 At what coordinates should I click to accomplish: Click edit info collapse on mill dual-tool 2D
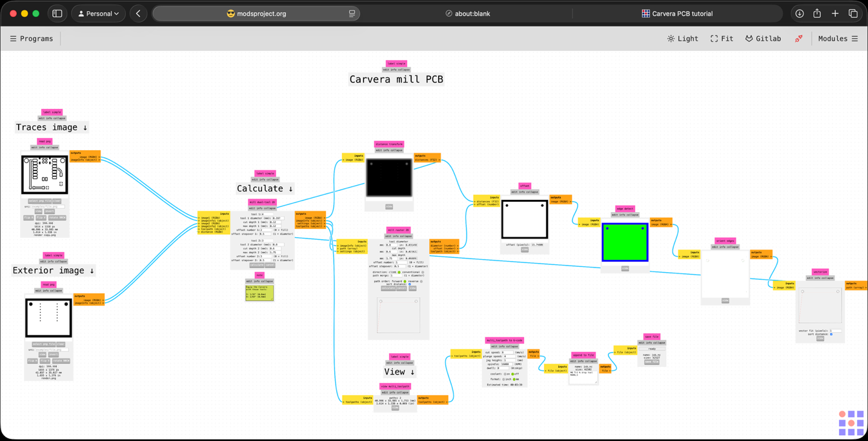(262, 208)
